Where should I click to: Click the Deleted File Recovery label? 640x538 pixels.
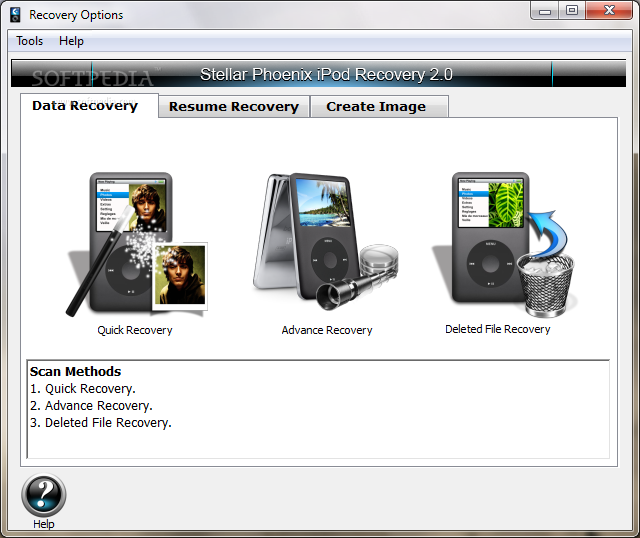[498, 329]
